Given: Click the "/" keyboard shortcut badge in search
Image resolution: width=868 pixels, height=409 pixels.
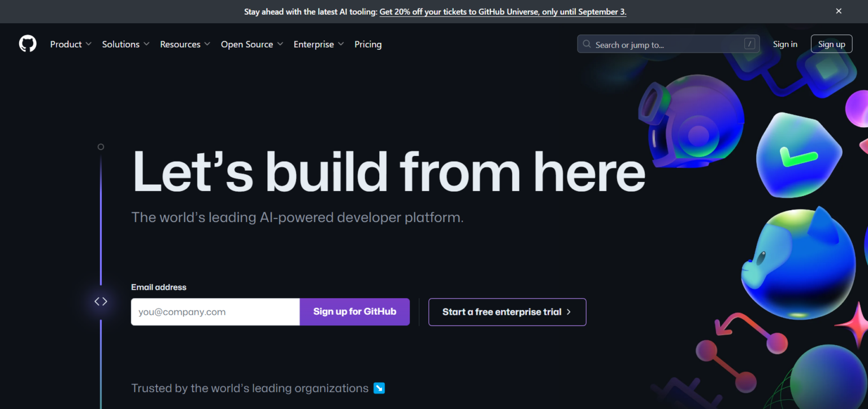Looking at the screenshot, I should point(749,43).
